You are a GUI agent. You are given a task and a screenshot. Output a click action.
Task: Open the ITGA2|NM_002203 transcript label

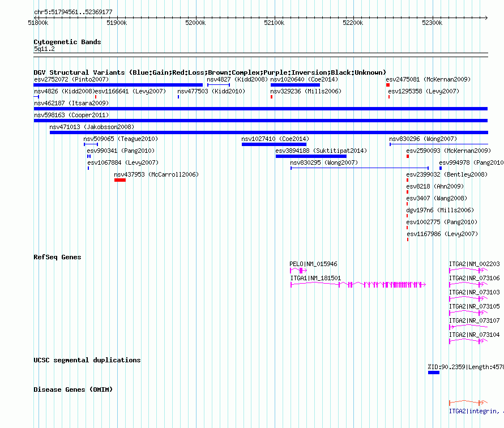tap(475, 264)
